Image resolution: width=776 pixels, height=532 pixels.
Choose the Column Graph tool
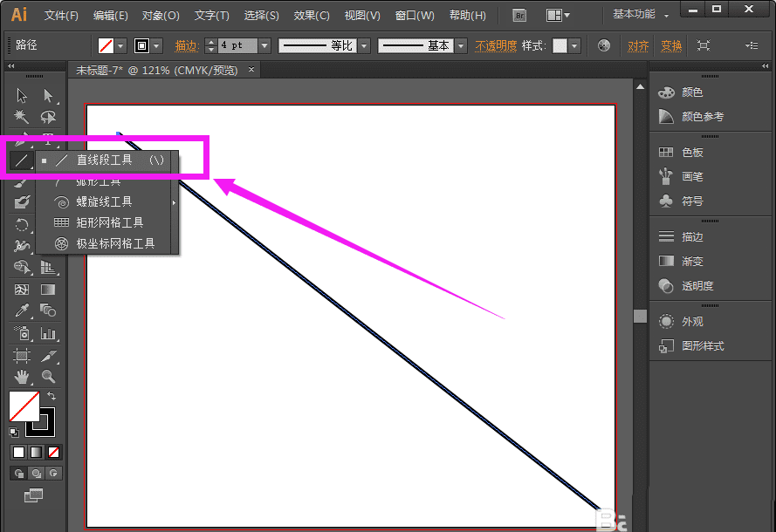click(x=48, y=333)
